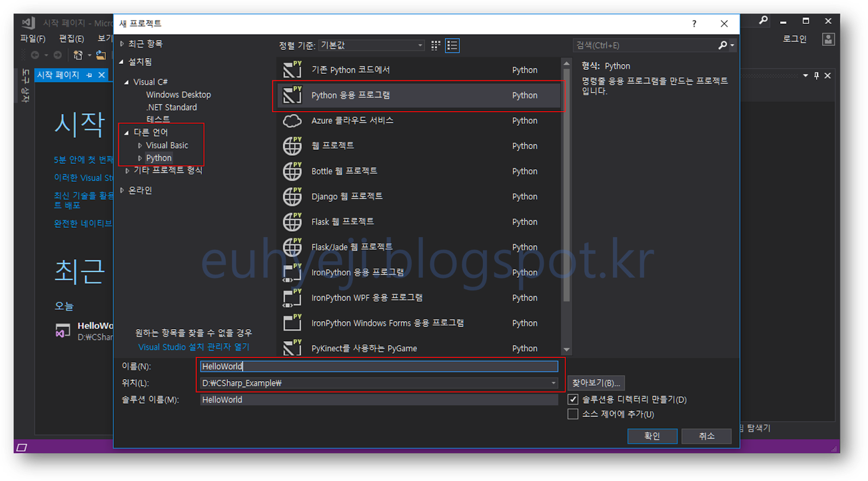
Task: Click the 취소 button
Action: [706, 436]
